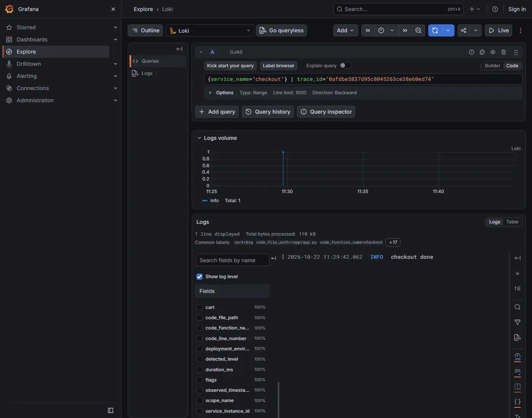Toggle the Explain query switch
Image resolution: width=532 pixels, height=418 pixels.
(x=345, y=65)
